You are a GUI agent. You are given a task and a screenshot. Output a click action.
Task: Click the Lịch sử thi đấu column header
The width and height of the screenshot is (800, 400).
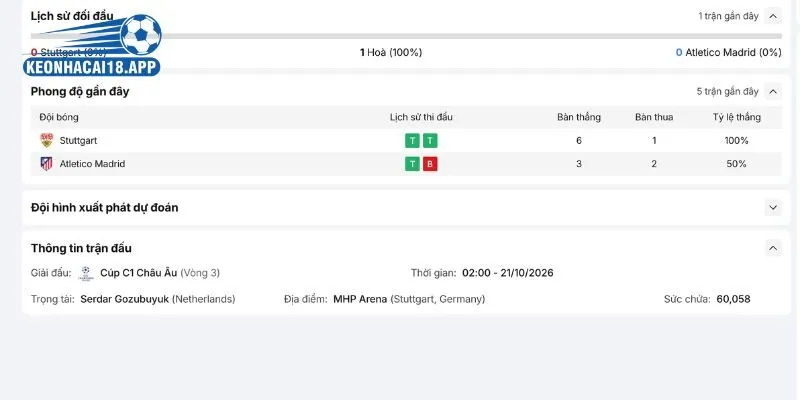421,117
